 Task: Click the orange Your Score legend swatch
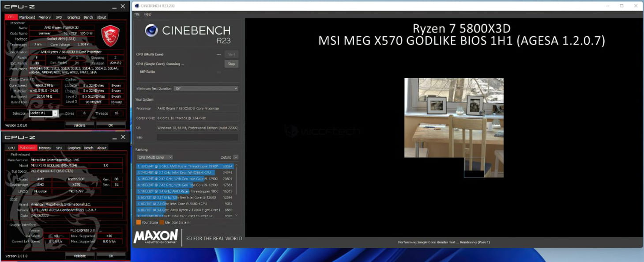(x=138, y=222)
